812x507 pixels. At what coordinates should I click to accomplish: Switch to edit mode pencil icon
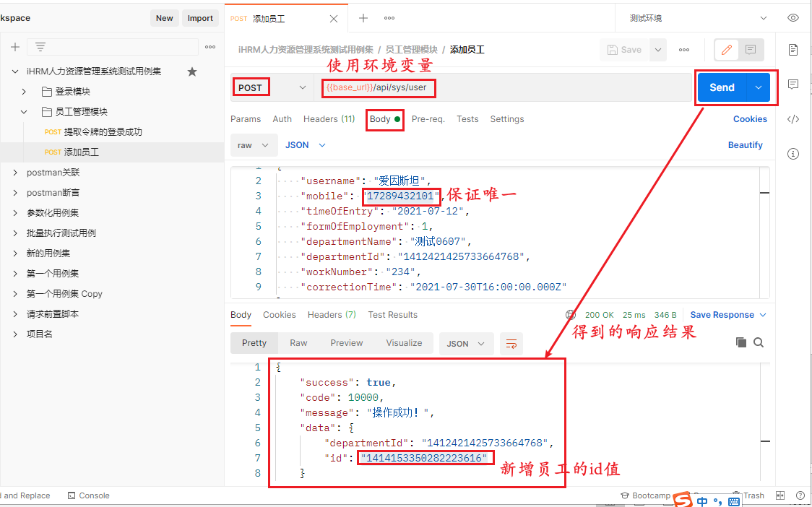[727, 50]
